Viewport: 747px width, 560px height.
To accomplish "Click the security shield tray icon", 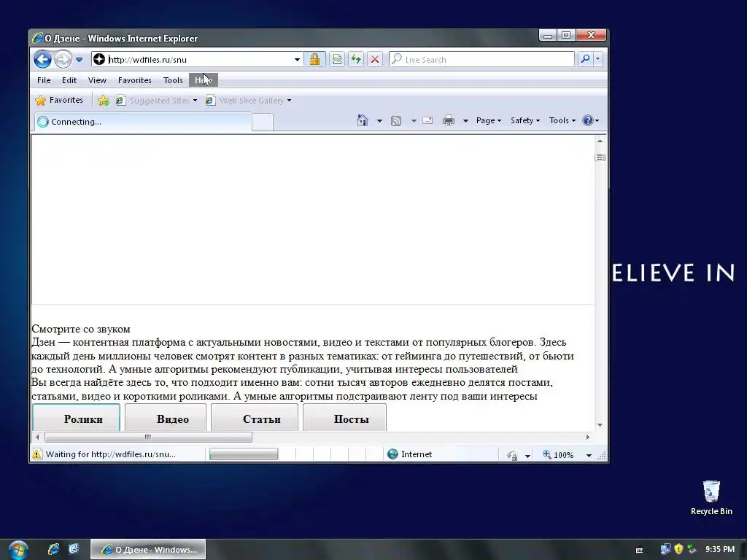I will (x=678, y=549).
